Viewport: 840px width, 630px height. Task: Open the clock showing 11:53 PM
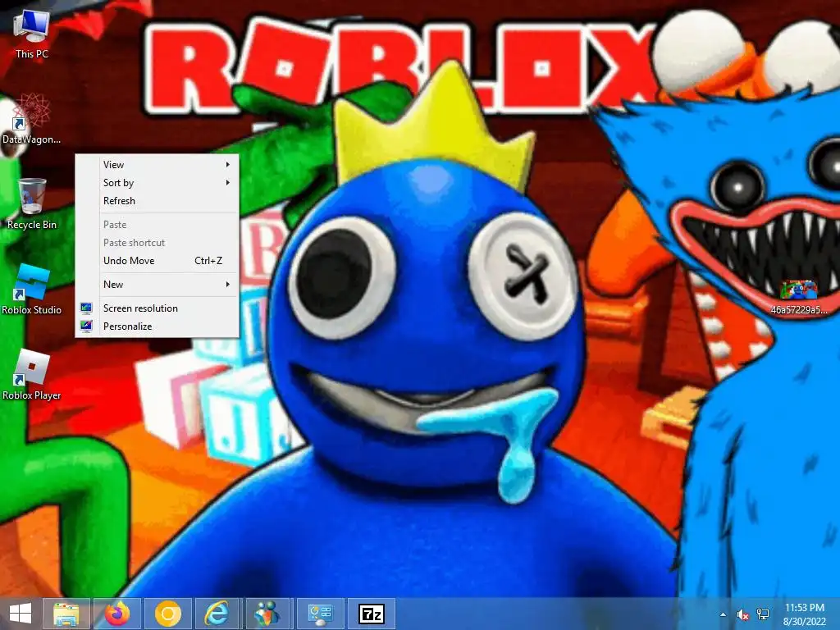coord(804,614)
